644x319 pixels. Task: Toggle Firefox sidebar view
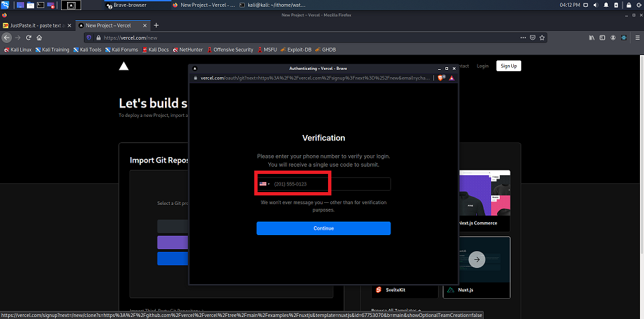[602, 38]
